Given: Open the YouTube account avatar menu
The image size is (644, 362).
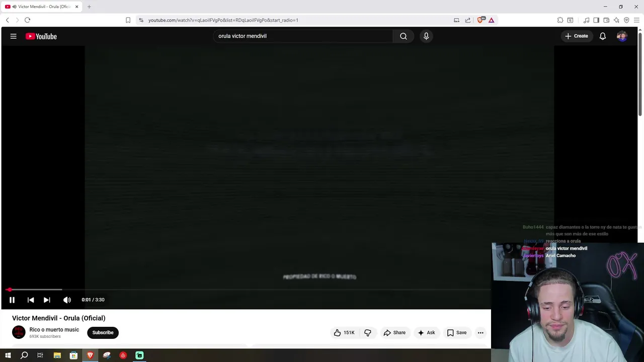Looking at the screenshot, I should point(622,36).
